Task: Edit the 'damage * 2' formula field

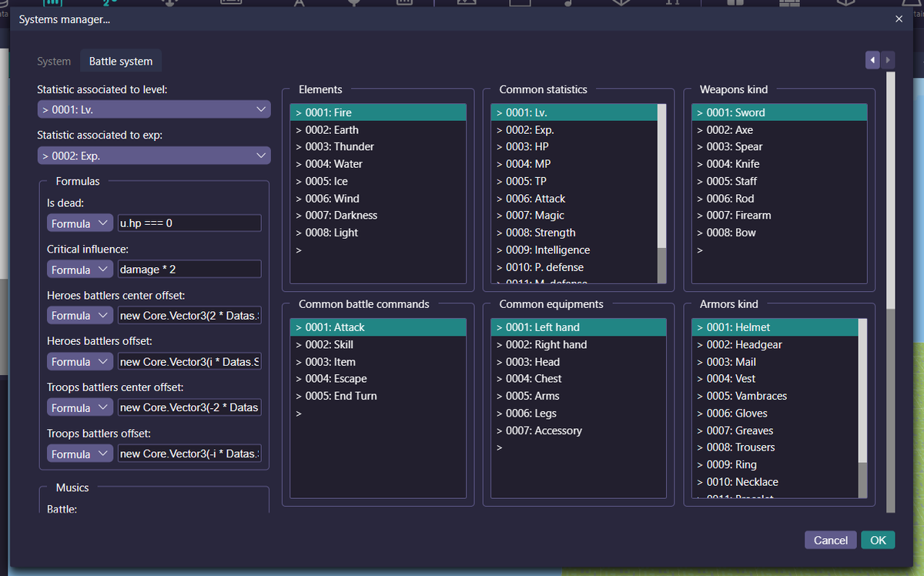Action: (x=189, y=270)
